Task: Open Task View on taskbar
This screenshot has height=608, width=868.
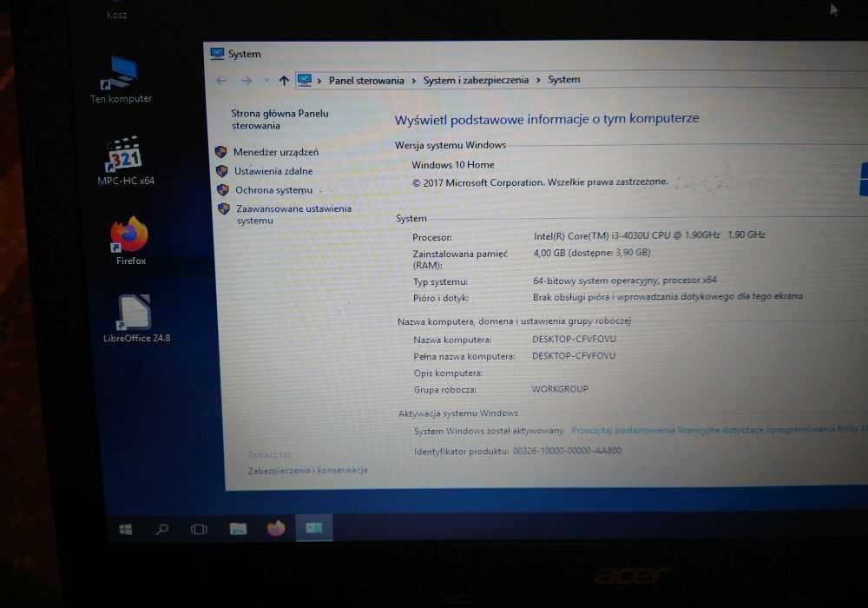Action: pyautogui.click(x=199, y=529)
